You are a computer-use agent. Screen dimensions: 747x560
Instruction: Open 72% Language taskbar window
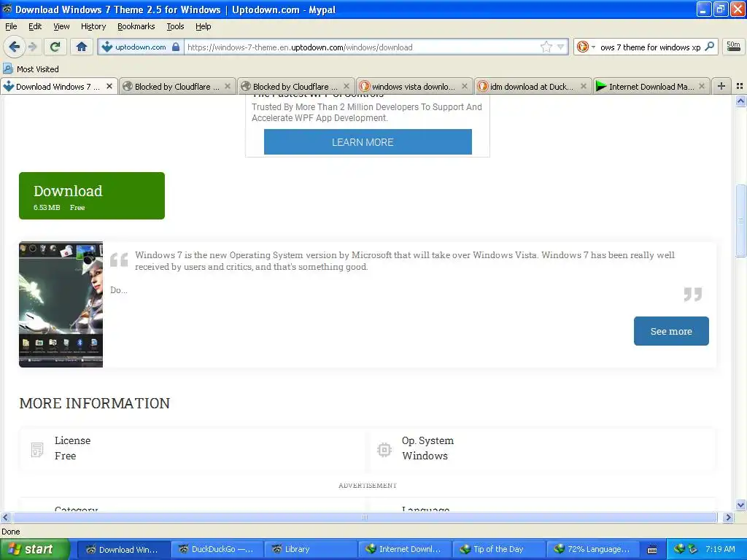pos(592,549)
